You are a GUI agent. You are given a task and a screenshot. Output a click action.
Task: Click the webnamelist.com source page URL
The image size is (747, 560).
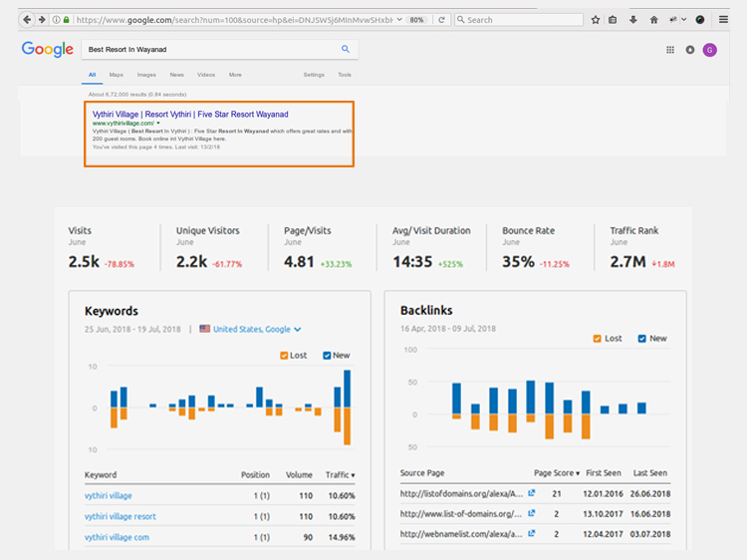(x=461, y=534)
